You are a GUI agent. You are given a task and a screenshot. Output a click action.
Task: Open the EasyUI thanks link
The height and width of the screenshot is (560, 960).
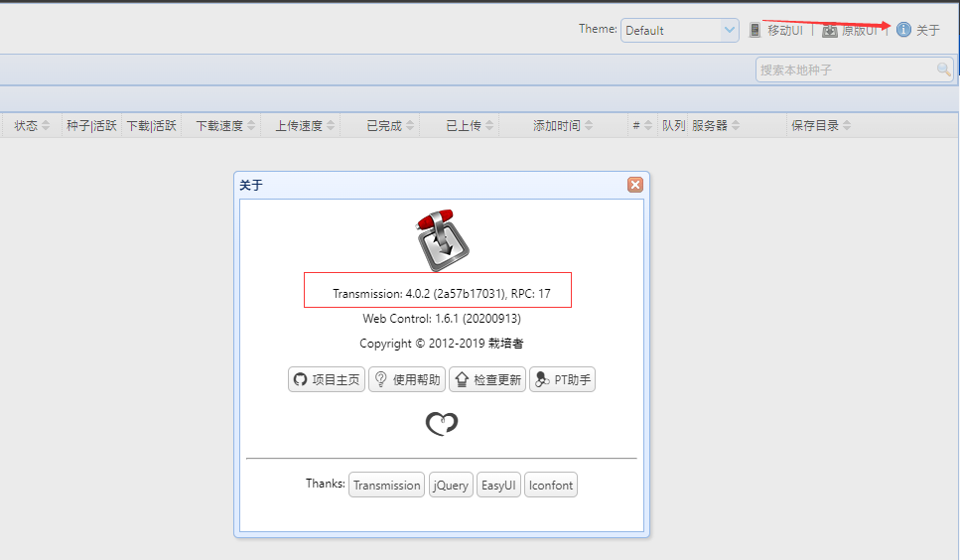[x=498, y=485]
